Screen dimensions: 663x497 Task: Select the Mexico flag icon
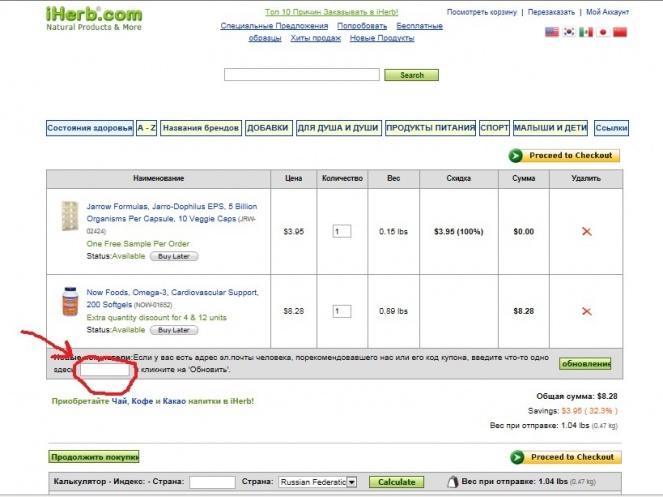(x=586, y=32)
